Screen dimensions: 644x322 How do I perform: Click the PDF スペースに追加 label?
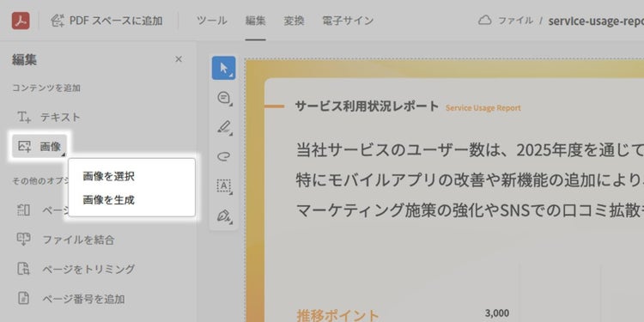pos(116,21)
